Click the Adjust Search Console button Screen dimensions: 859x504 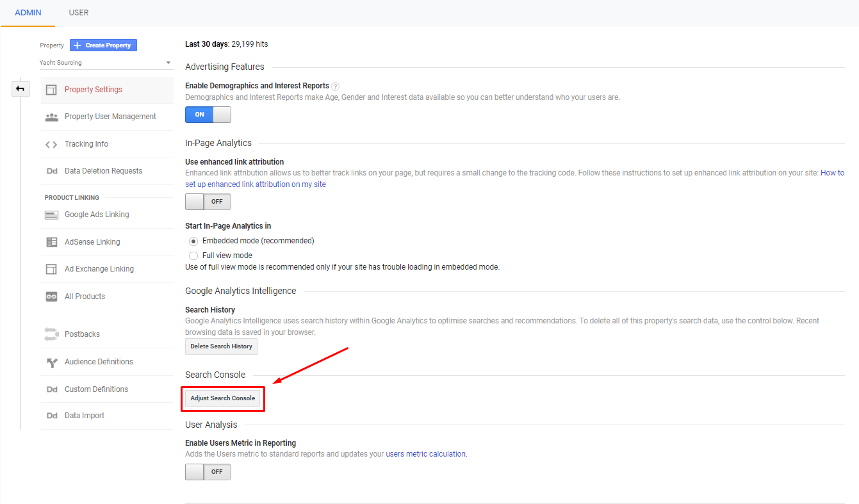point(222,398)
